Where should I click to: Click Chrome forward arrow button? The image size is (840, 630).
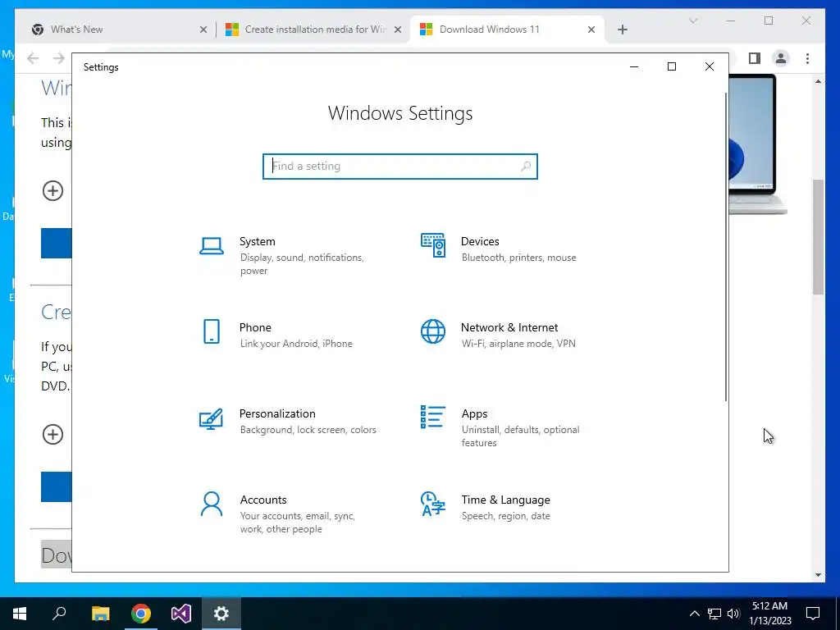(59, 58)
